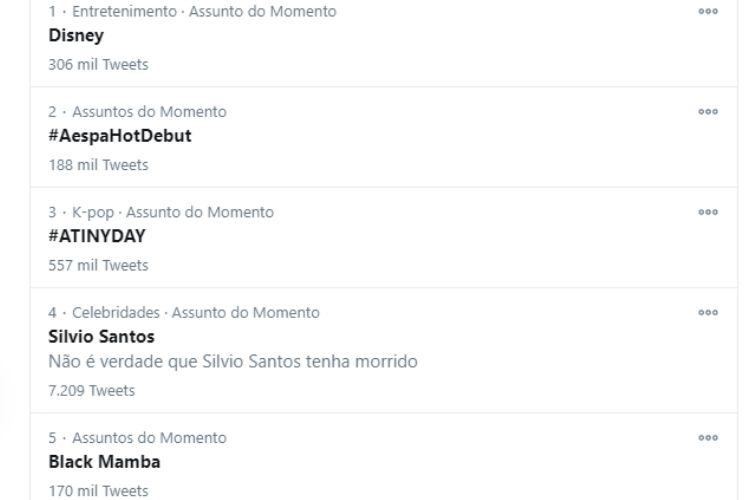Open more options for Disney trend
Screen dimensions: 750x500
(708, 11)
